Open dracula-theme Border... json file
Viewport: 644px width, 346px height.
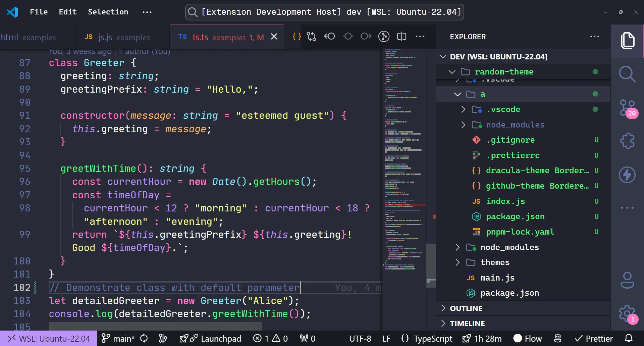click(x=523, y=170)
